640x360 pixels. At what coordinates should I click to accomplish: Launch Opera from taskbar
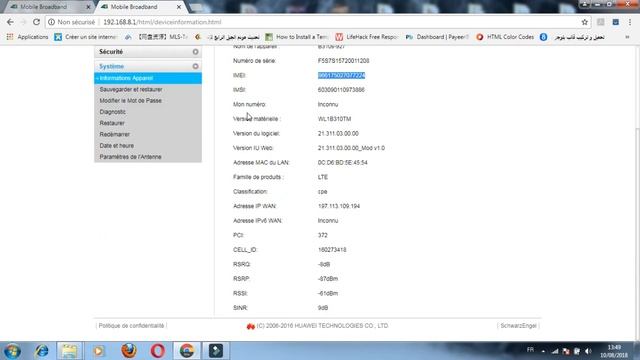pos(158,351)
